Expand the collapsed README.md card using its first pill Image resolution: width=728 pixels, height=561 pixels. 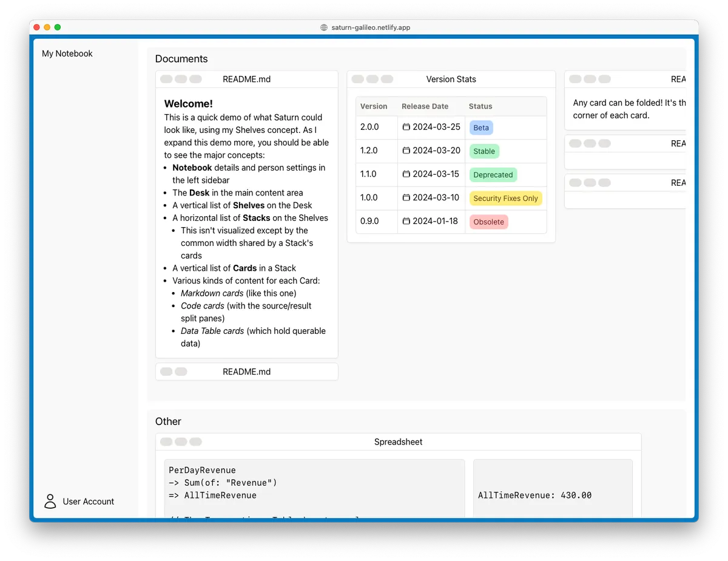pos(166,372)
